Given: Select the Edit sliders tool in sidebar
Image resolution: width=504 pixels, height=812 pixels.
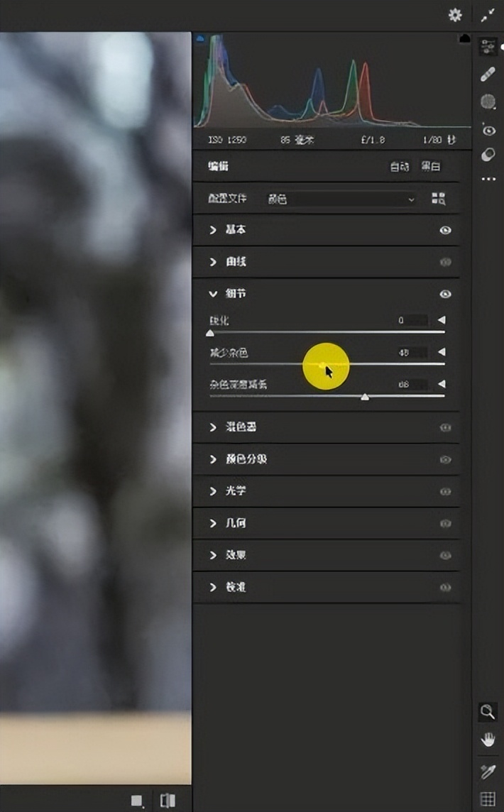Looking at the screenshot, I should 488,46.
